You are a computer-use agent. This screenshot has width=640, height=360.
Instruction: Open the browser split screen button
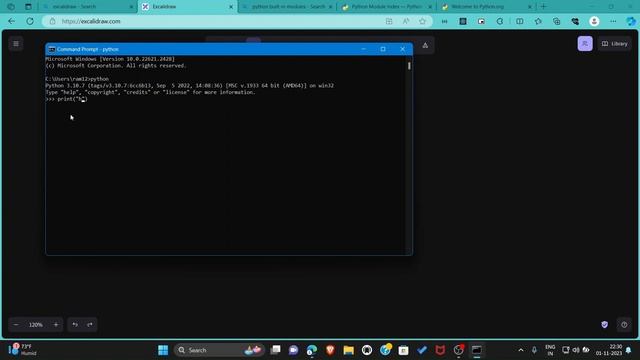coord(520,21)
